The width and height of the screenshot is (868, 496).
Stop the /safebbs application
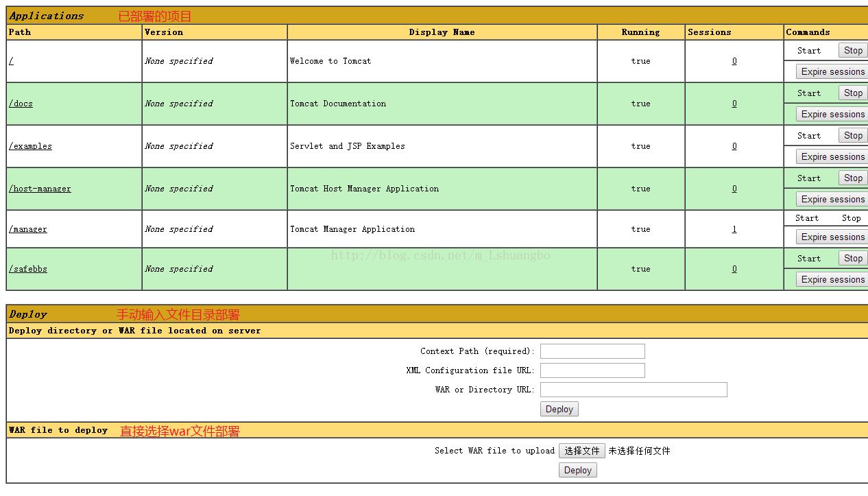[x=853, y=258]
